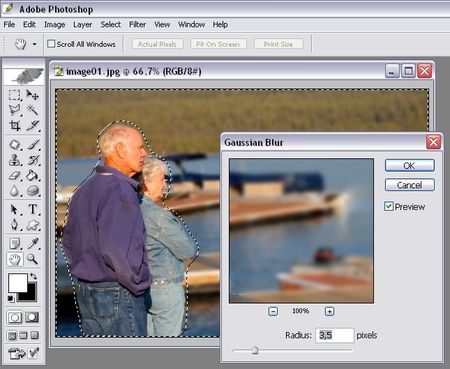This screenshot has height=369, width=450.
Task: Open the Window menu
Action: (191, 24)
